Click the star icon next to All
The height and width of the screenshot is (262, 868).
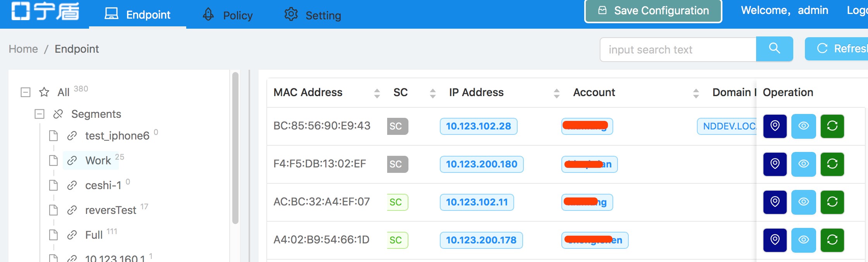[44, 92]
